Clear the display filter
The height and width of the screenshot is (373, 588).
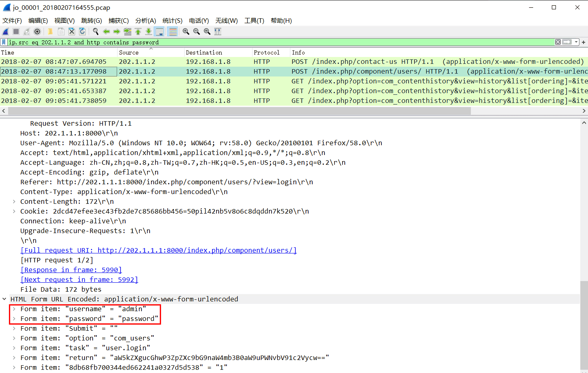pyautogui.click(x=558, y=42)
